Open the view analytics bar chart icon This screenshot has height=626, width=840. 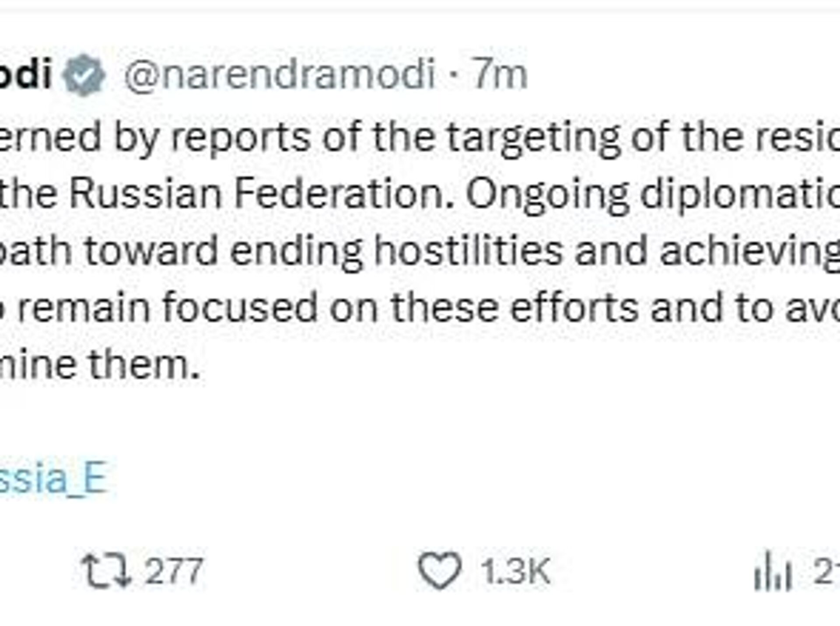tap(773, 570)
